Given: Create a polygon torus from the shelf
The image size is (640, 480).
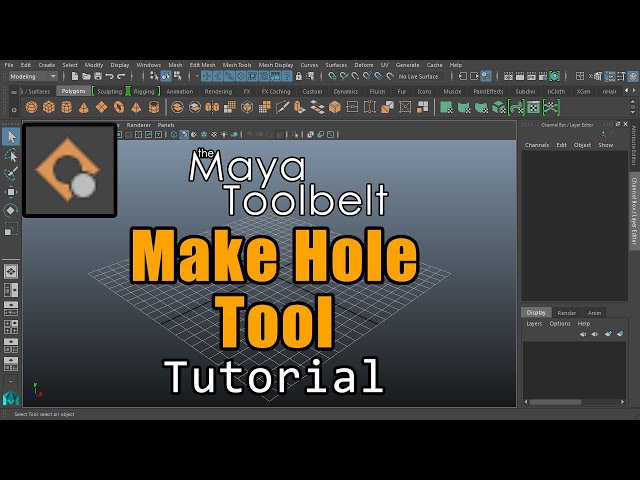Looking at the screenshot, I should pos(119,107).
